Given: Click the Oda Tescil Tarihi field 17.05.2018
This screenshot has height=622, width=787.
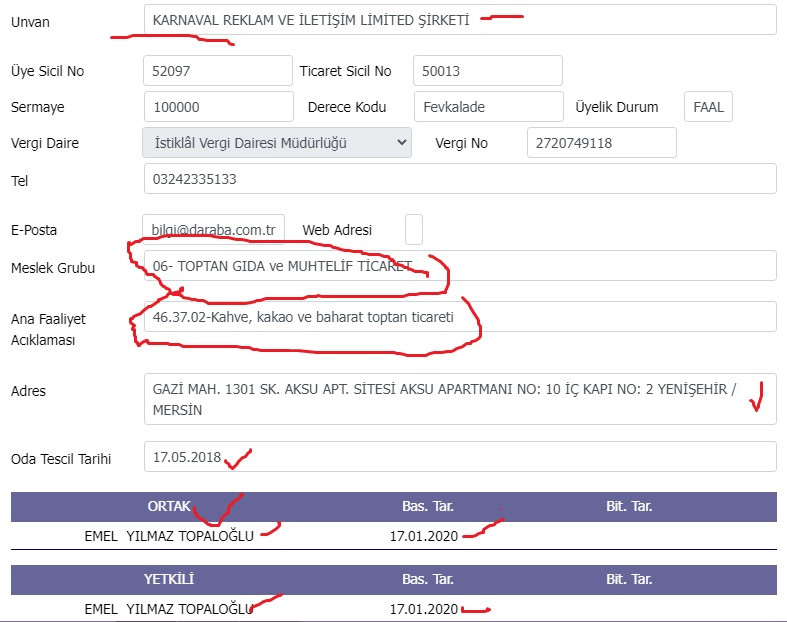Looking at the screenshot, I should point(460,457).
